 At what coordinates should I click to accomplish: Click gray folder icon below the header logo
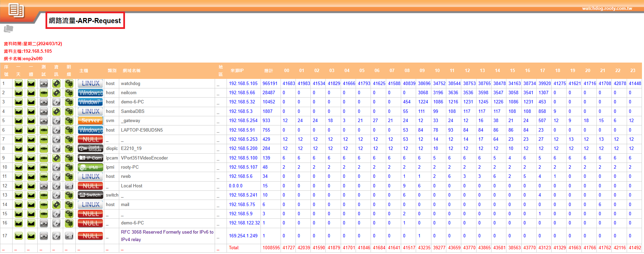[x=8, y=29]
